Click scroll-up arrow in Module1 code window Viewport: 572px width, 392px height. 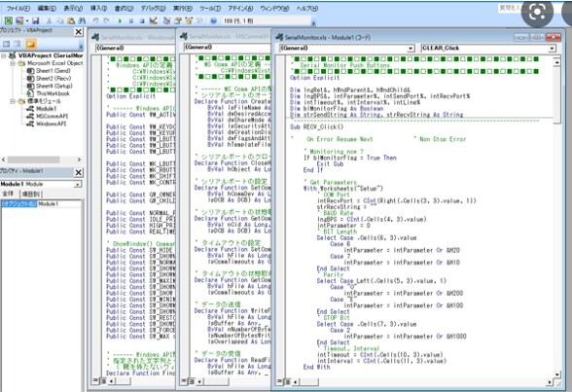coord(557,62)
